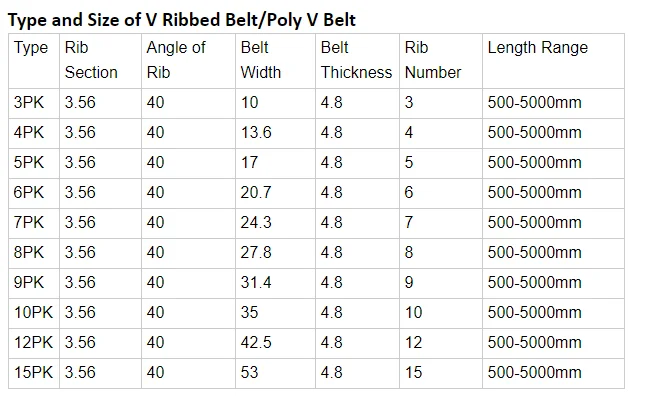649x413 pixels.
Task: Click the "Rib Number" column header
Action: pos(433,60)
